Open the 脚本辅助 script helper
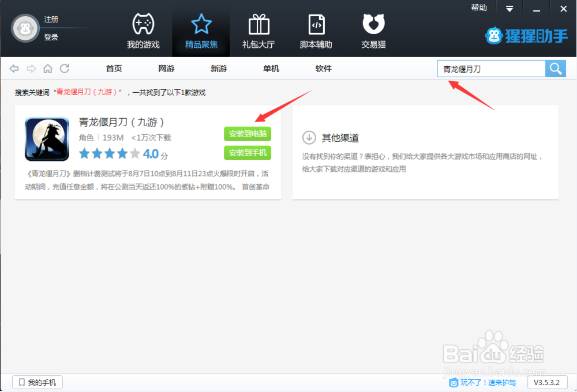The width and height of the screenshot is (577, 392). pos(316,31)
